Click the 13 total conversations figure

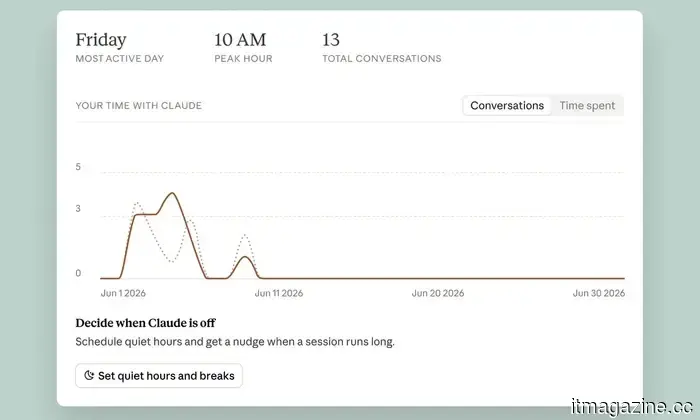(x=331, y=40)
